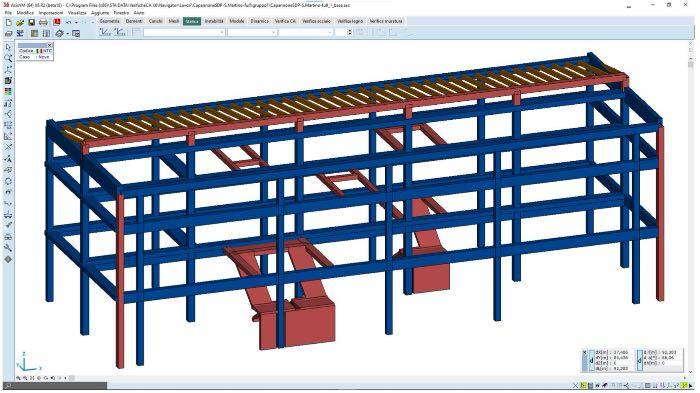Image resolution: width=700 pixels, height=393 pixels.
Task: Toggle the left relative 'd' button in coordinates window
Action: (x=592, y=360)
